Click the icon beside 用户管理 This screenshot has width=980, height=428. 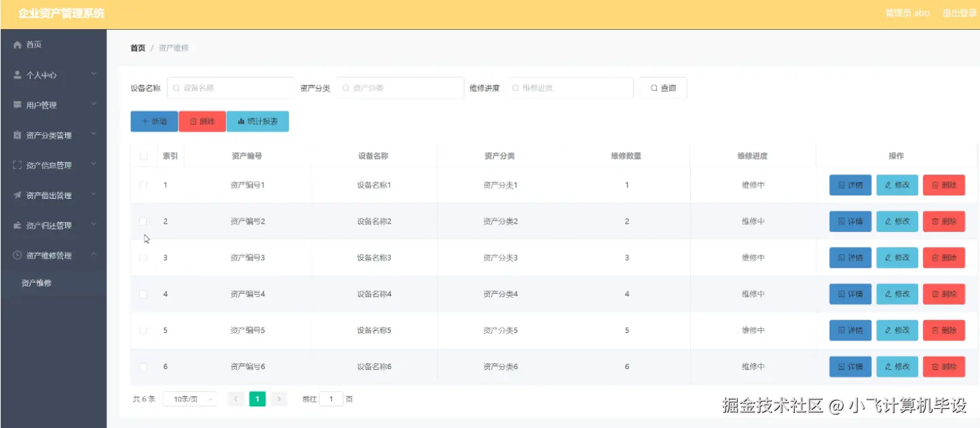click(18, 105)
